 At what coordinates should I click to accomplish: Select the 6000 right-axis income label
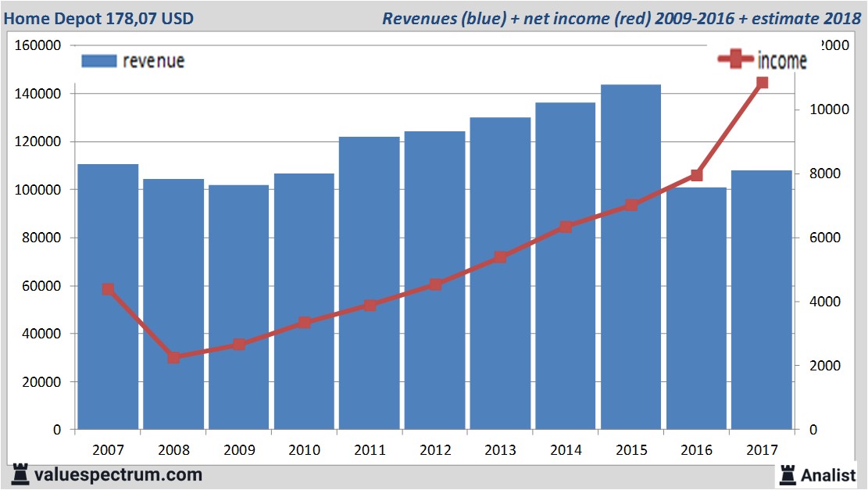825,238
